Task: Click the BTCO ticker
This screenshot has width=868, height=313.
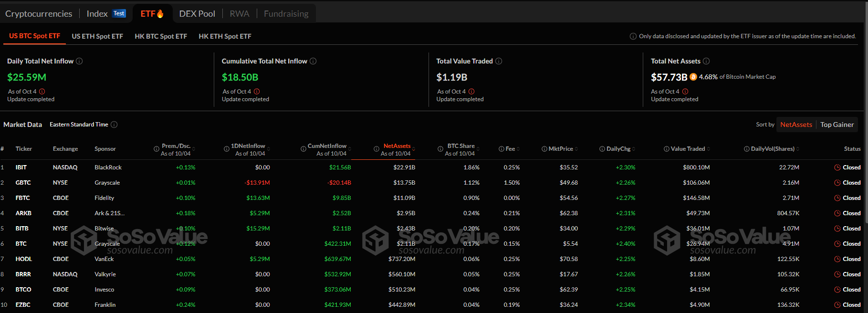Action: tap(23, 290)
